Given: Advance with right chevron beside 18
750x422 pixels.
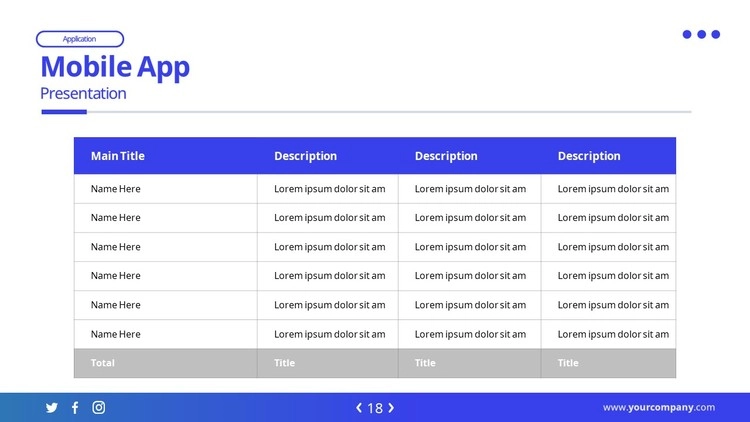Looking at the screenshot, I should pyautogui.click(x=391, y=407).
